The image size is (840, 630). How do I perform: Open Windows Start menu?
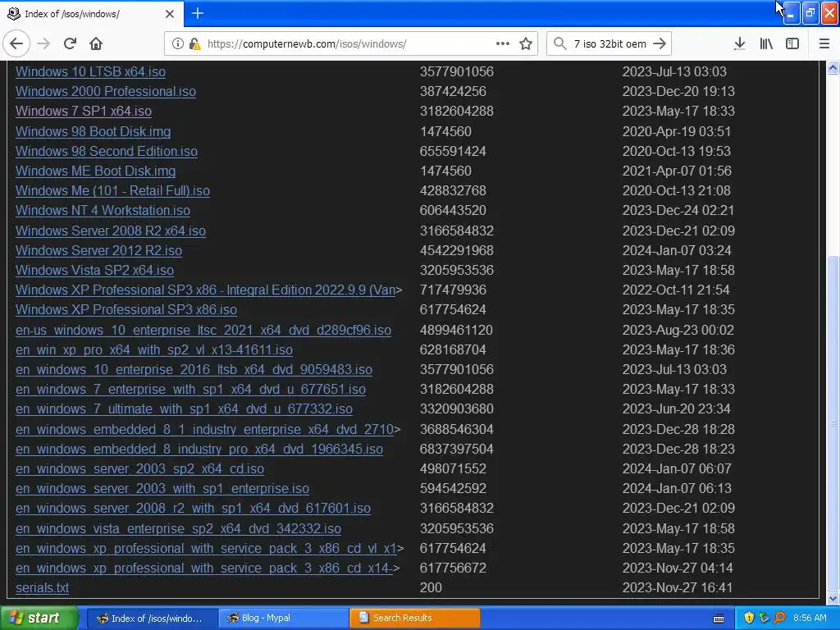coord(39,619)
